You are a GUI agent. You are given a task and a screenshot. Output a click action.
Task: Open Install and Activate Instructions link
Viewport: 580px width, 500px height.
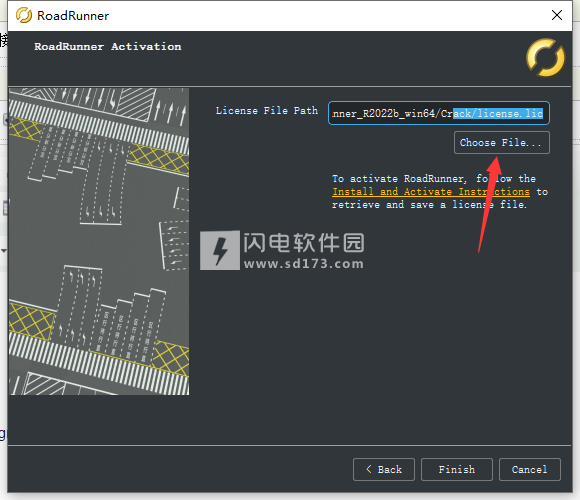click(x=431, y=192)
